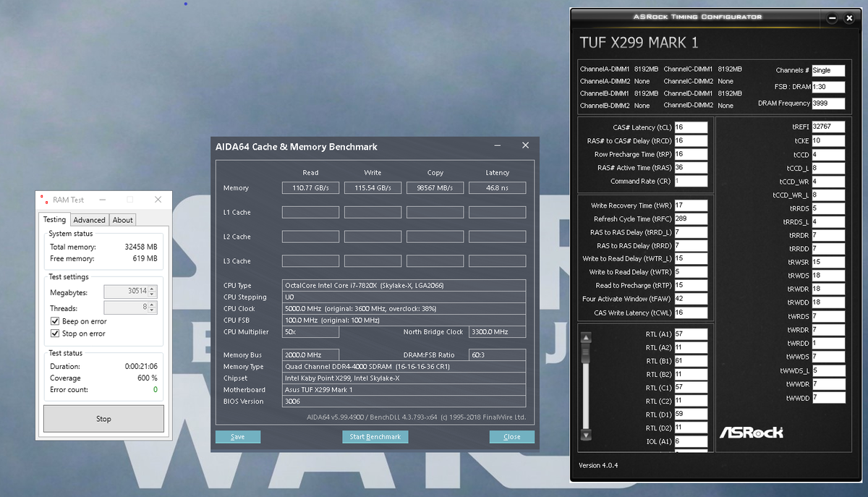
Task: Click the RTL (D1) field showing 59
Action: point(691,415)
